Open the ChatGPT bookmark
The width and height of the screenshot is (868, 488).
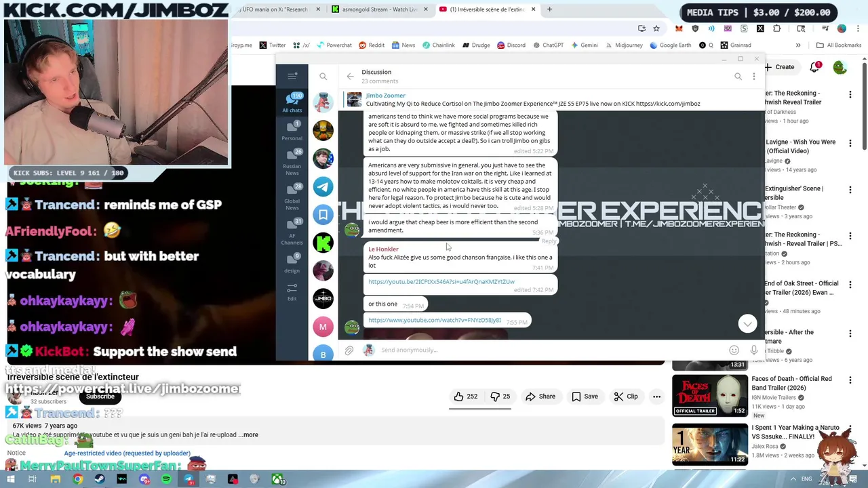[548, 45]
